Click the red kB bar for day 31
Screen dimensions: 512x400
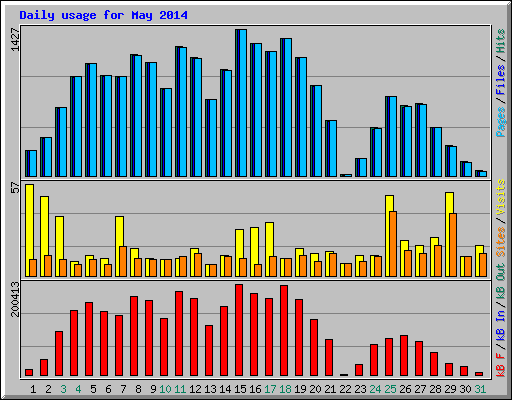pyautogui.click(x=479, y=374)
